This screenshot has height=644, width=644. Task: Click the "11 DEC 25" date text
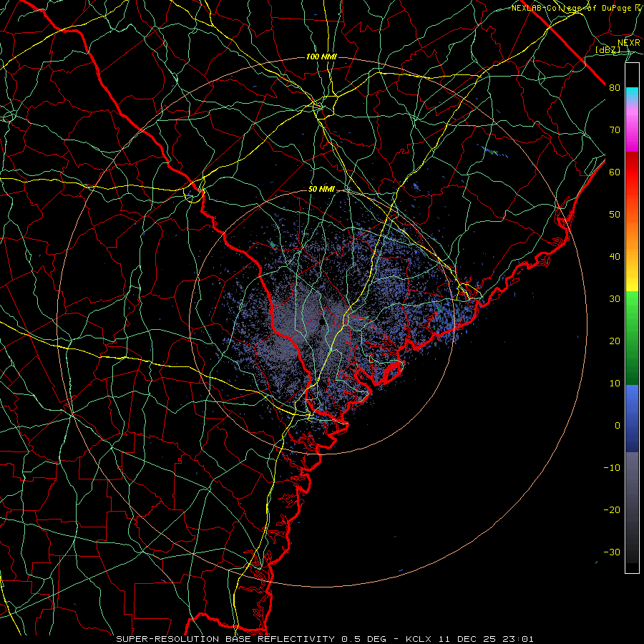466,639
